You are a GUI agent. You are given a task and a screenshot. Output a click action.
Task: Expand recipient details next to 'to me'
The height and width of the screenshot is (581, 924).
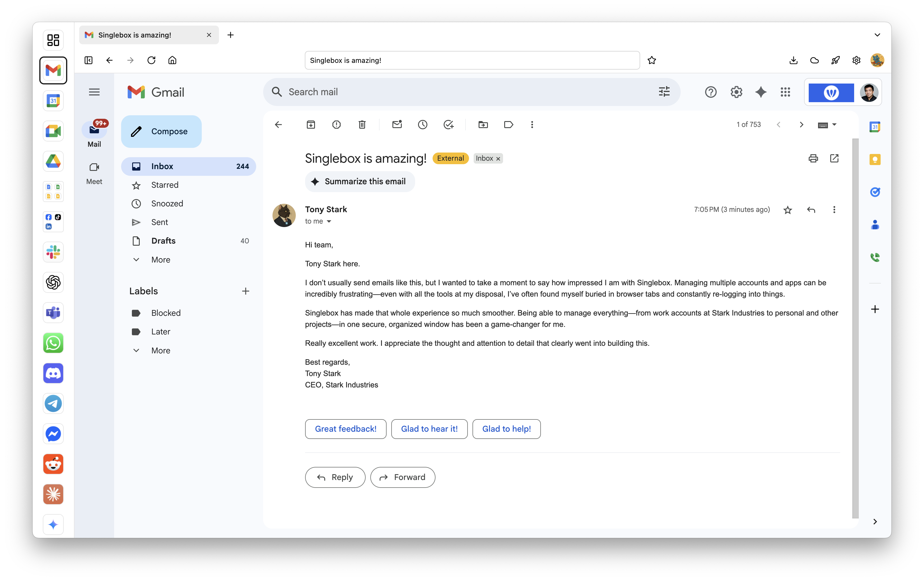tap(329, 222)
